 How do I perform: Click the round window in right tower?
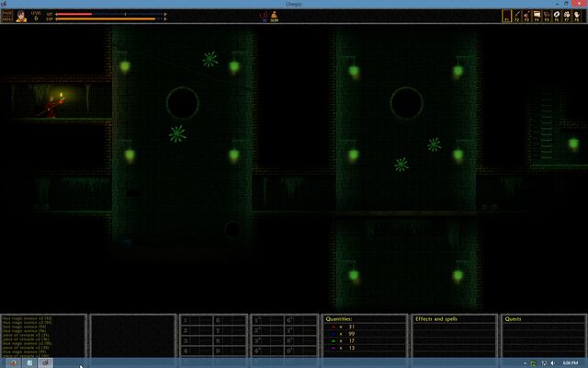pyautogui.click(x=406, y=103)
